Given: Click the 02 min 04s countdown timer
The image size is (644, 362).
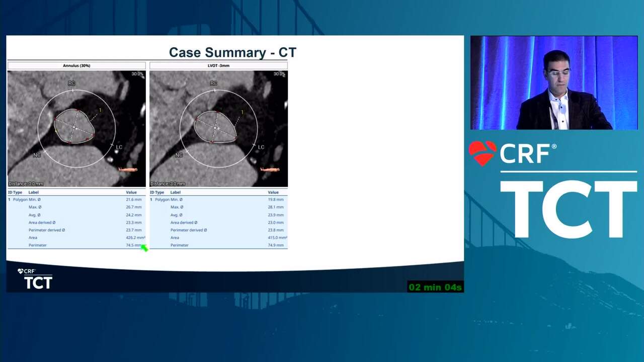Looking at the screenshot, I should tap(435, 287).
